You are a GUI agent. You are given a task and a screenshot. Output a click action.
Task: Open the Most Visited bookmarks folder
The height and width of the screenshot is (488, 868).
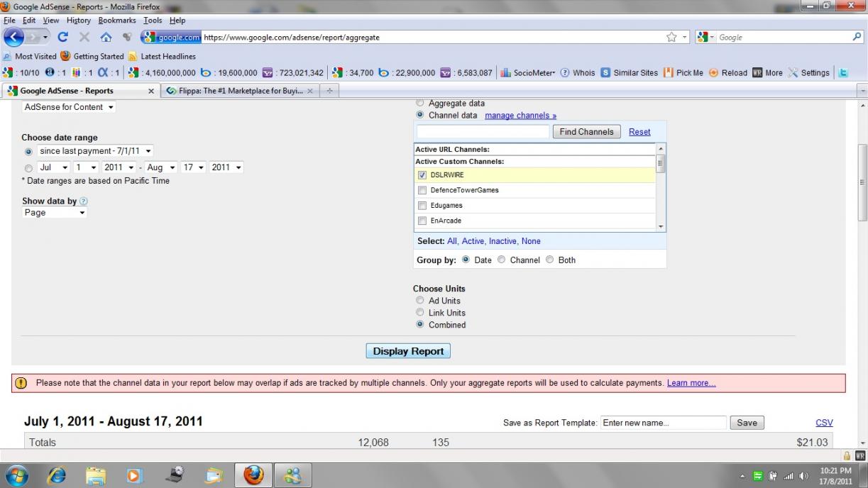point(30,56)
